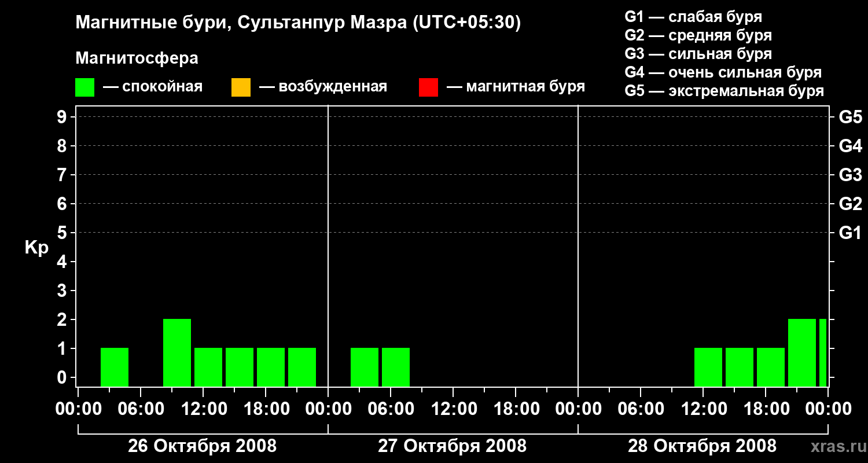Image resolution: width=868 pixels, height=463 pixels.
Task: Click the 'G3 — сильная буря' legend line
Action: 698,54
